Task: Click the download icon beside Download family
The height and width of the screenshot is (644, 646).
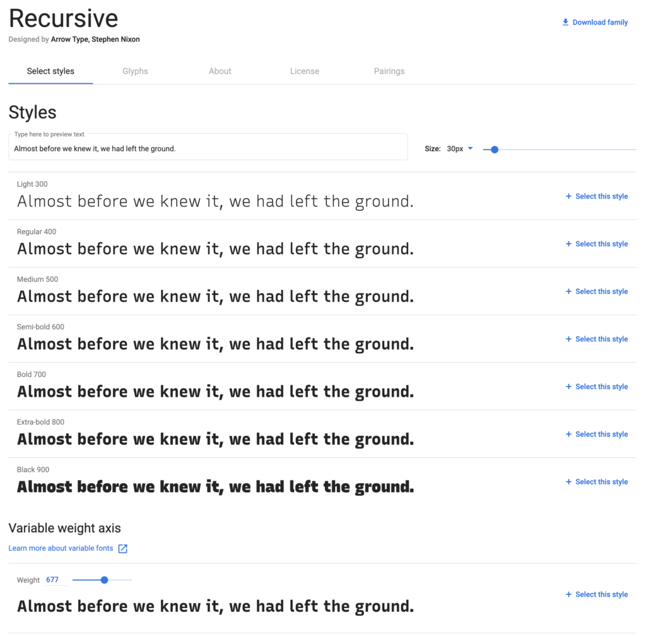Action: [565, 22]
